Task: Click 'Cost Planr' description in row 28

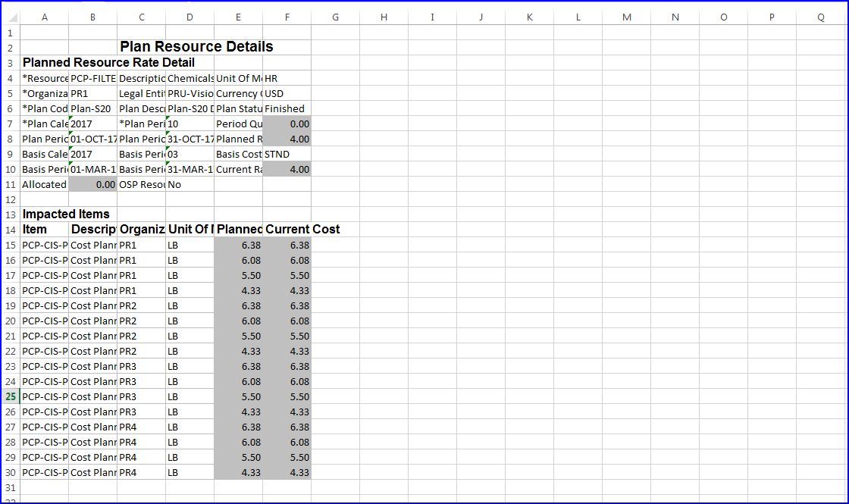Action: 93,442
